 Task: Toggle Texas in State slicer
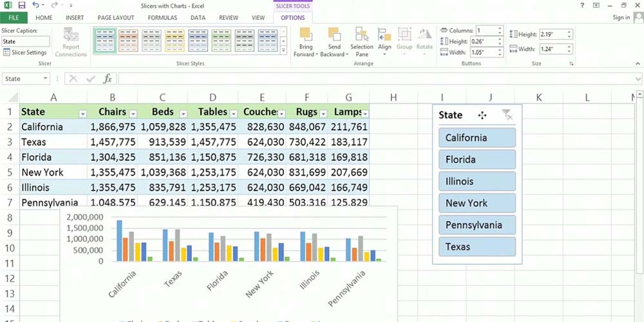[x=477, y=247]
